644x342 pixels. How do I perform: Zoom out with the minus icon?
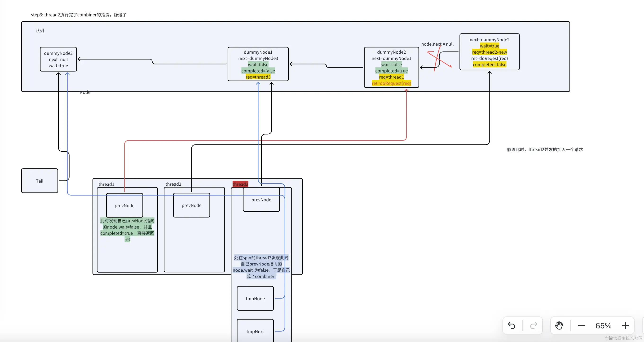tap(581, 325)
